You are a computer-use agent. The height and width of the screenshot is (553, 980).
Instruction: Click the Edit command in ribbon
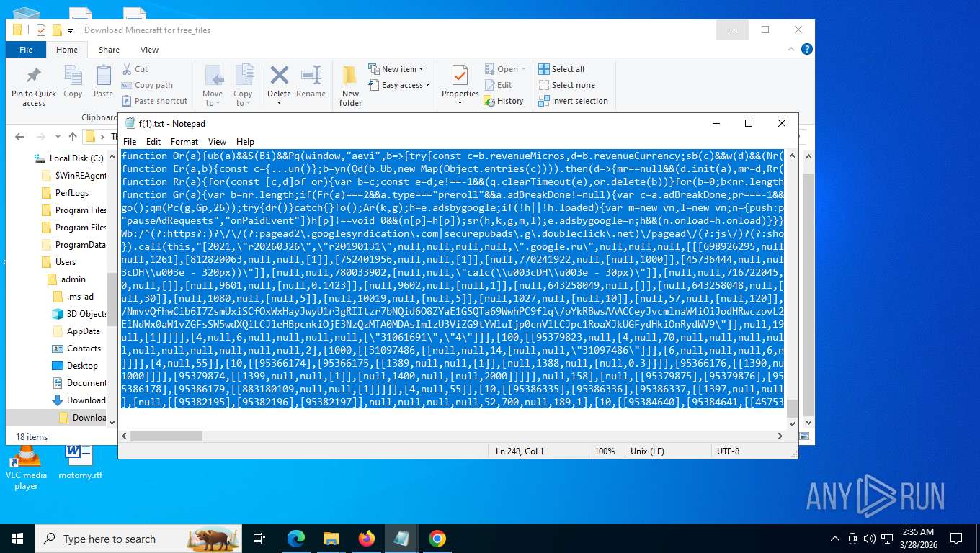coord(498,85)
